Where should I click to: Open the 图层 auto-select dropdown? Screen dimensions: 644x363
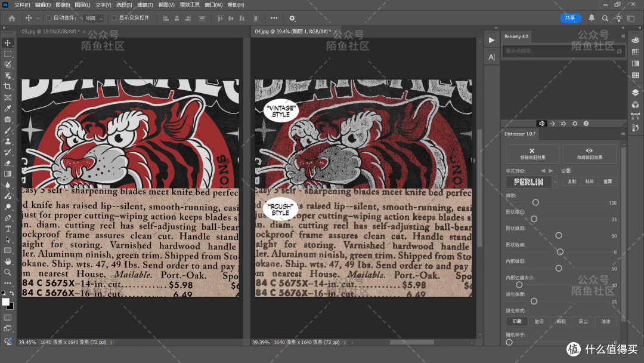[x=94, y=18]
